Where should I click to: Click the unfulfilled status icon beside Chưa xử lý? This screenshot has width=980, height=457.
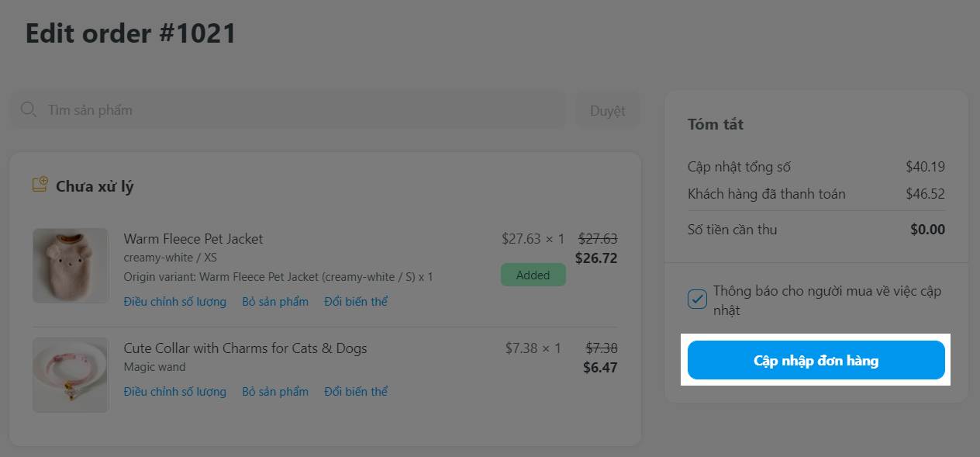[x=40, y=185]
